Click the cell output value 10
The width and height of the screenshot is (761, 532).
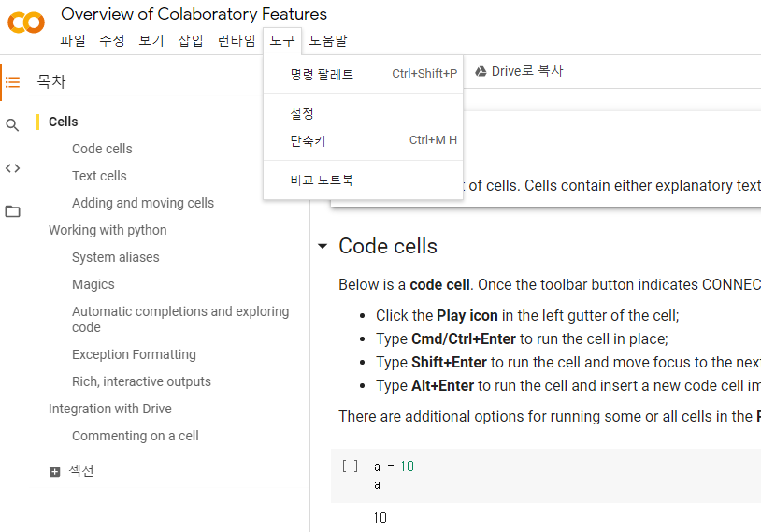[x=380, y=518]
